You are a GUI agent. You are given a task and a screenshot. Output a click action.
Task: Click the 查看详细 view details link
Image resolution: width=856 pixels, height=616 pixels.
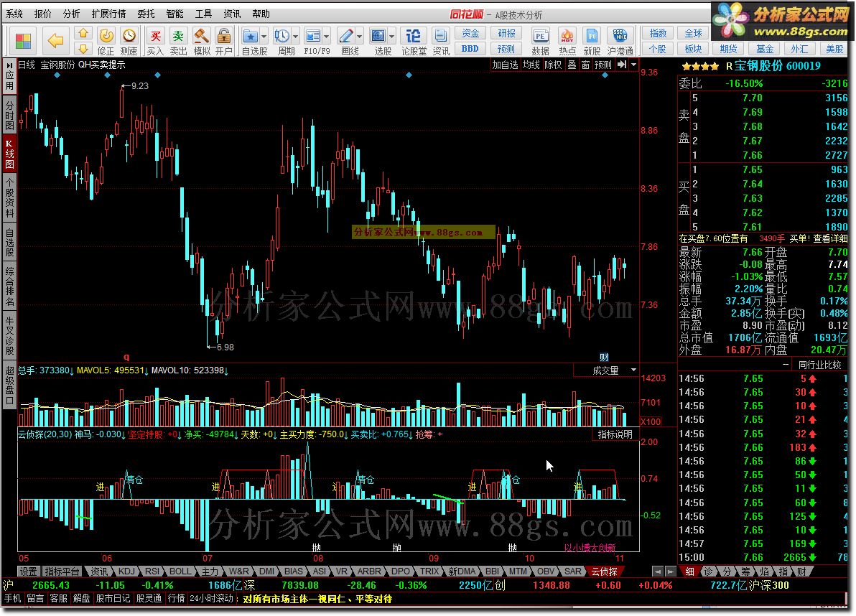pos(830,238)
